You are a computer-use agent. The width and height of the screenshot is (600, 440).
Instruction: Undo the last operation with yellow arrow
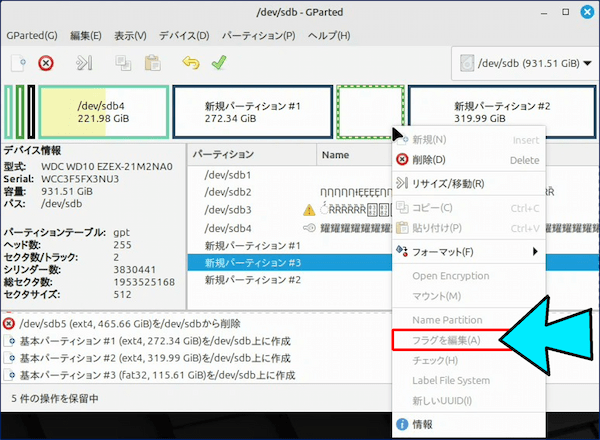point(191,63)
